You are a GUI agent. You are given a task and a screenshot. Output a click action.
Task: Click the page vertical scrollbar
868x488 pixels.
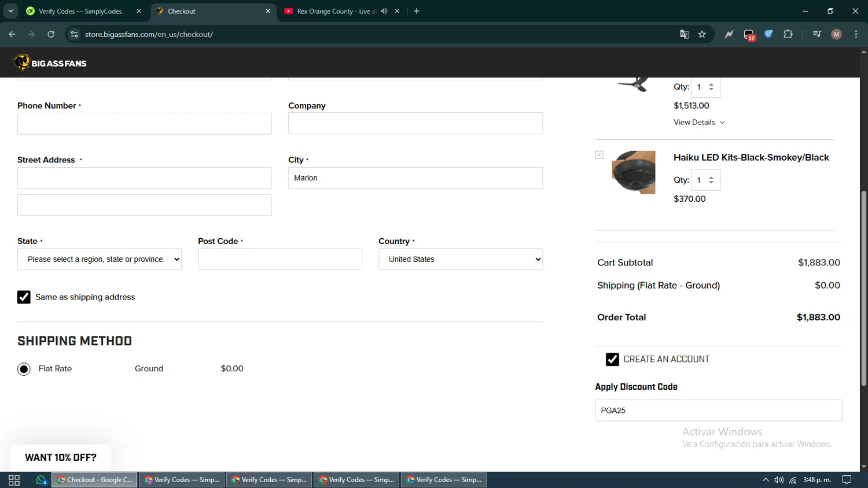pyautogui.click(x=863, y=288)
